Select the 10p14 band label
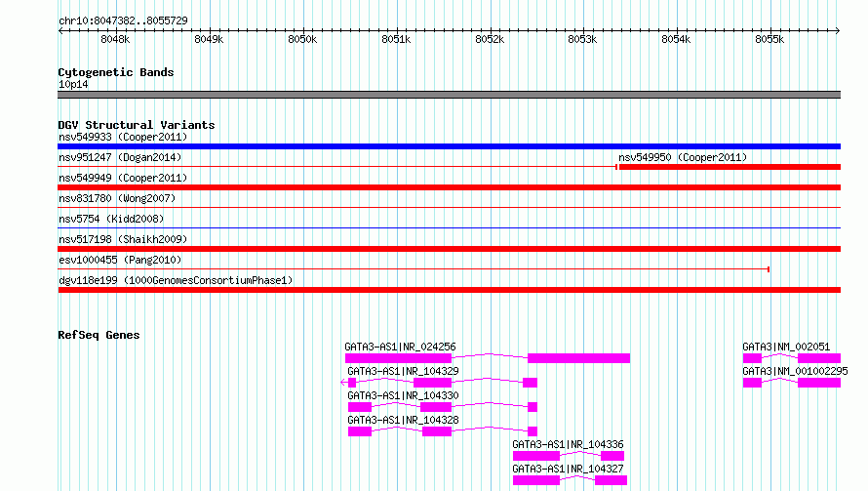Viewport: 868px width, 491px height. (73, 84)
